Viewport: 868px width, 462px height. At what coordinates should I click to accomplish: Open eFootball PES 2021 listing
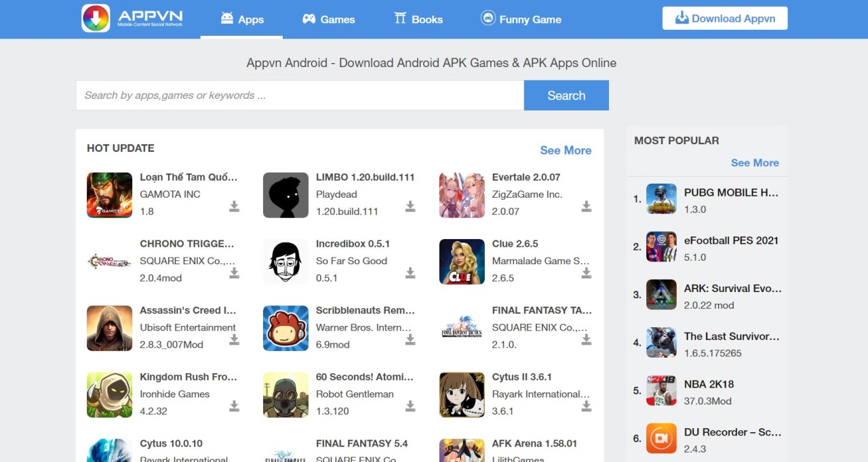pyautogui.click(x=731, y=240)
